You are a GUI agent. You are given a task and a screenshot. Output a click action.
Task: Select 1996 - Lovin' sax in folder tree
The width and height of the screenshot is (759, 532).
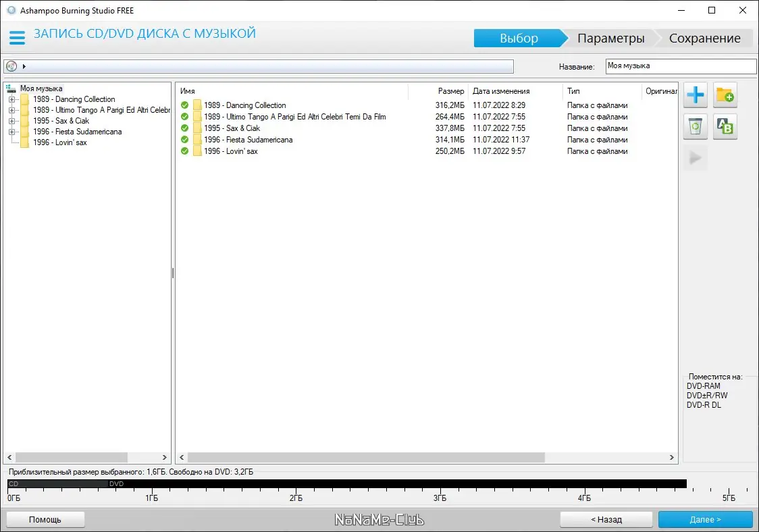click(60, 142)
